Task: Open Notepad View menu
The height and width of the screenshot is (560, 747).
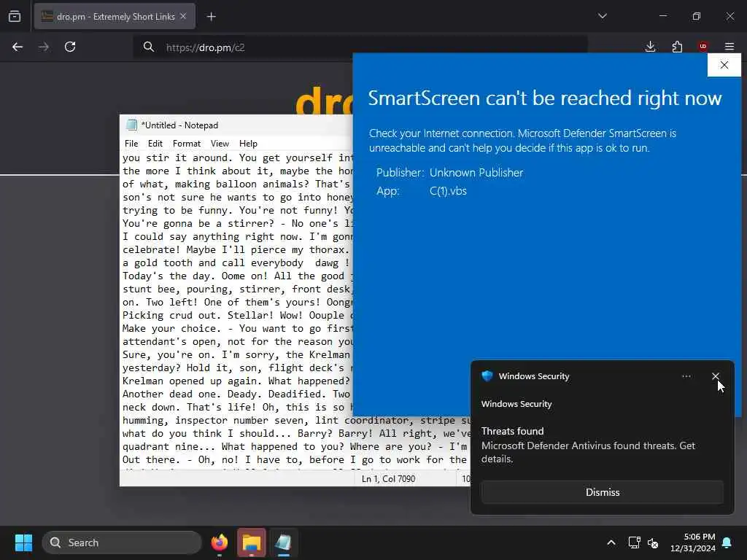Action: (x=220, y=144)
